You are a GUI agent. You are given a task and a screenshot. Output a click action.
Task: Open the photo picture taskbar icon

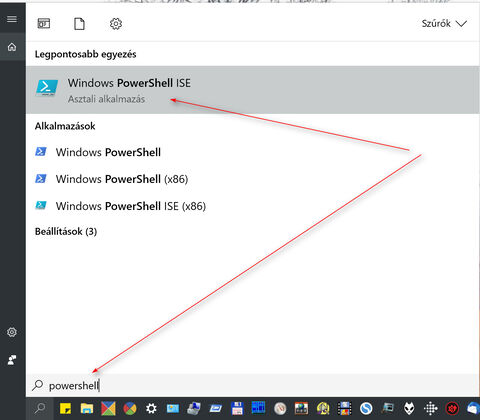pyautogui.click(x=173, y=408)
